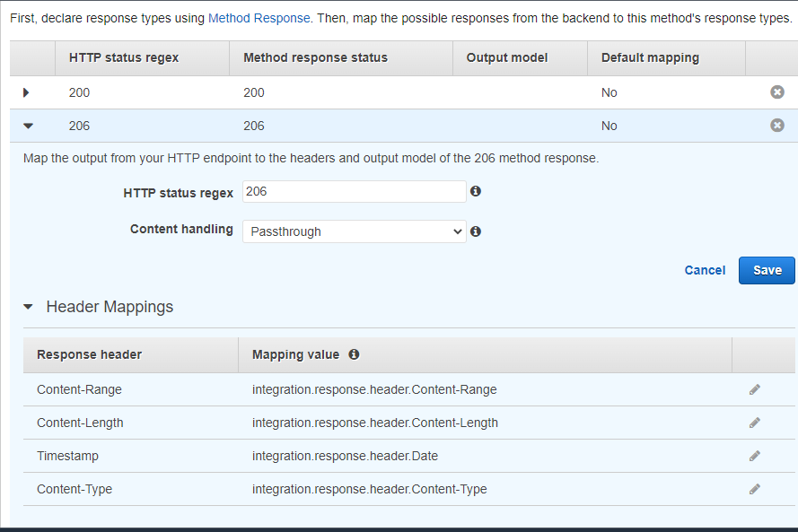Screen dimensions: 798x532
Task: Click info icon beside HTTP status regex field
Action: 476,191
